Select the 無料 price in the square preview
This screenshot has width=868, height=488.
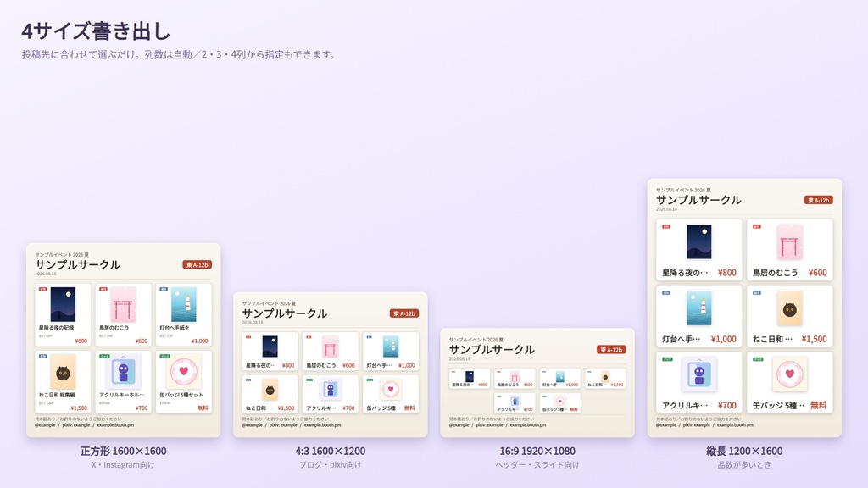tap(203, 408)
